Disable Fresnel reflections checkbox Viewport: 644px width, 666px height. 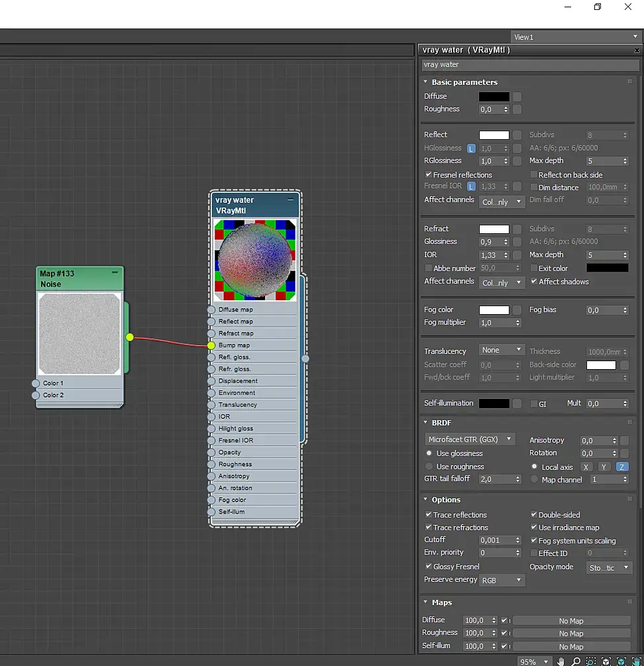tap(429, 174)
